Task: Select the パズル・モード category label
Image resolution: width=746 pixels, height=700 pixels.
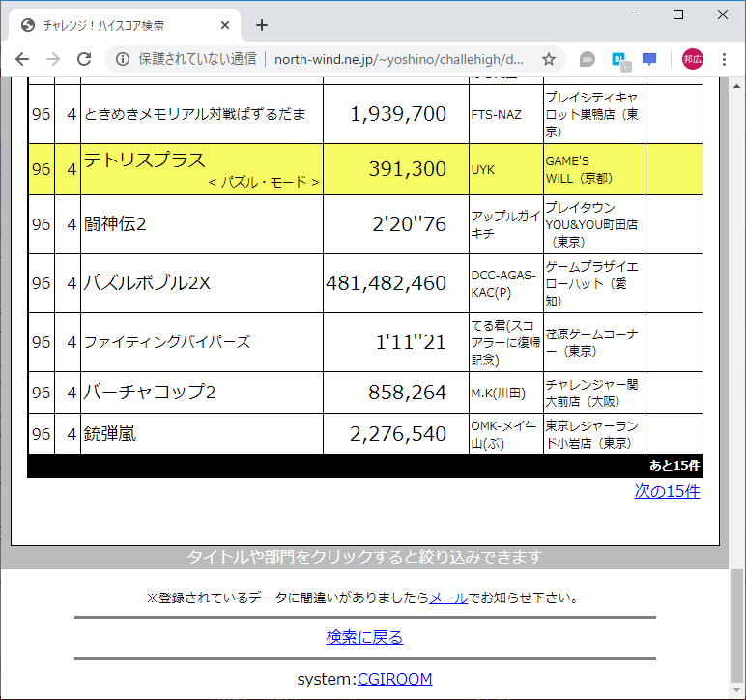Action: tap(264, 182)
